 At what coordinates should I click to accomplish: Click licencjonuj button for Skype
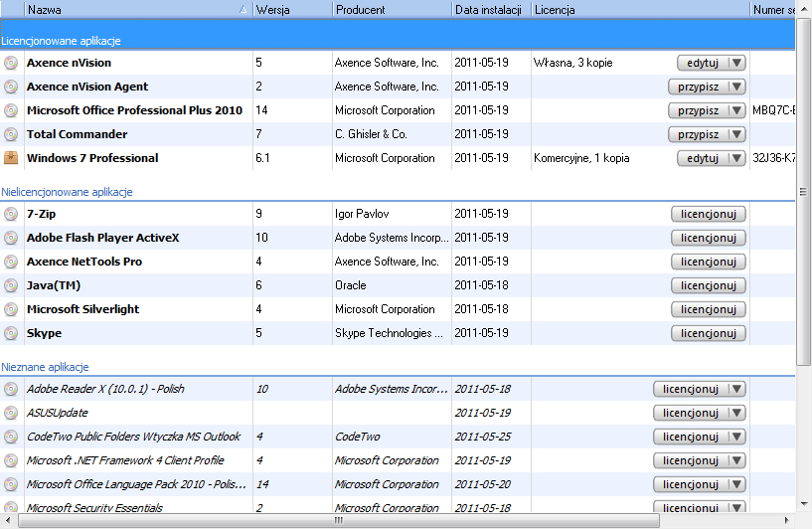coord(709,333)
